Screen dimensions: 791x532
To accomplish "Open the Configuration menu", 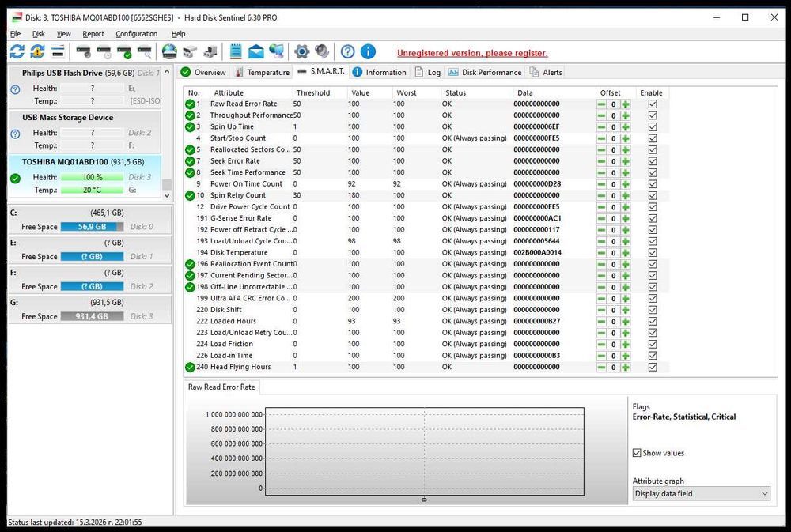I will coord(136,34).
